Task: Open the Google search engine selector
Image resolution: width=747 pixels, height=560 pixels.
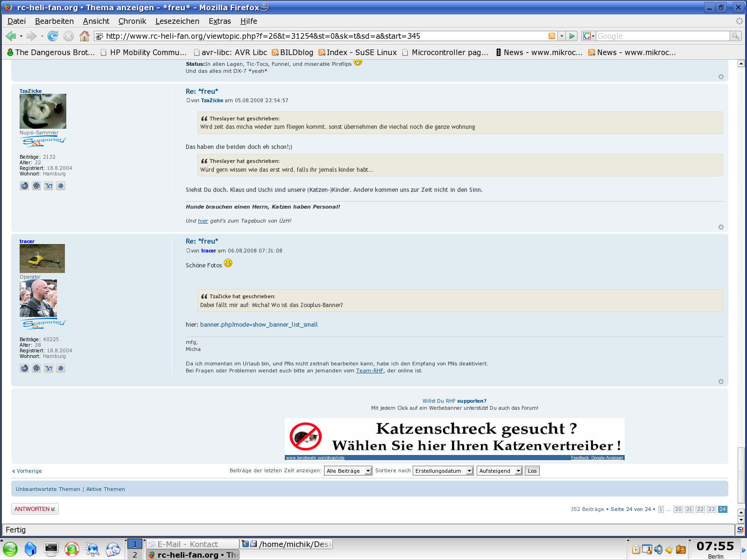Action: 589,36
